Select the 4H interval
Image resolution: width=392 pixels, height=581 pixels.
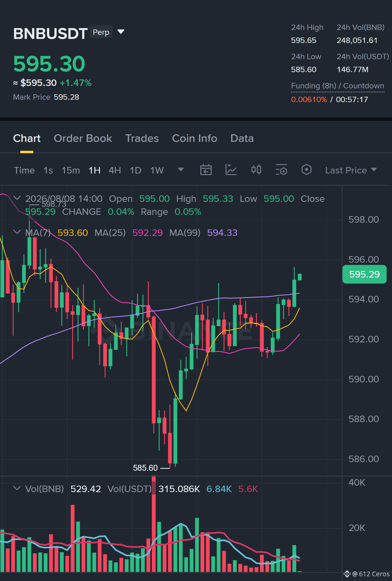(115, 170)
